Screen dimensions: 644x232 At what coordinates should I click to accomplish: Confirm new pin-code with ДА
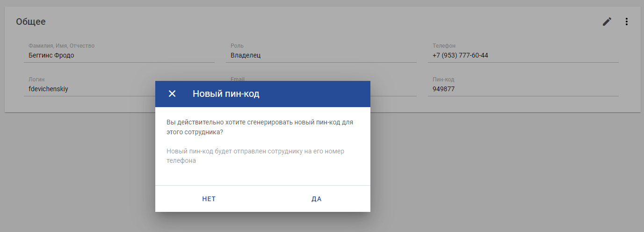[x=317, y=199]
